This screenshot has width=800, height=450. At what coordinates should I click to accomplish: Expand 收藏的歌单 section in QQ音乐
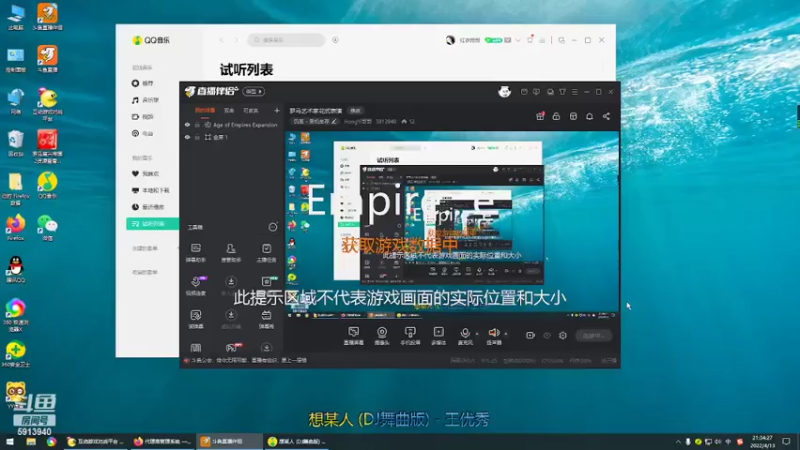click(x=145, y=272)
